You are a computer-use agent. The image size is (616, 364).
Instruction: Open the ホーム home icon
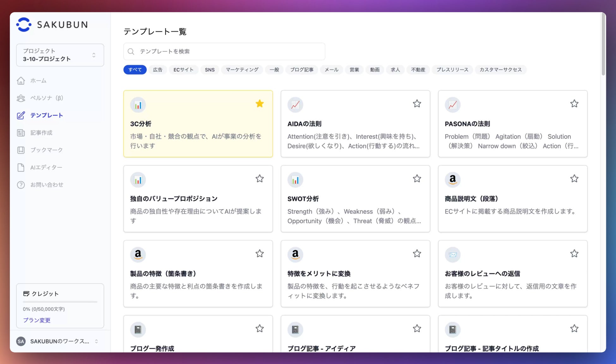click(x=21, y=81)
